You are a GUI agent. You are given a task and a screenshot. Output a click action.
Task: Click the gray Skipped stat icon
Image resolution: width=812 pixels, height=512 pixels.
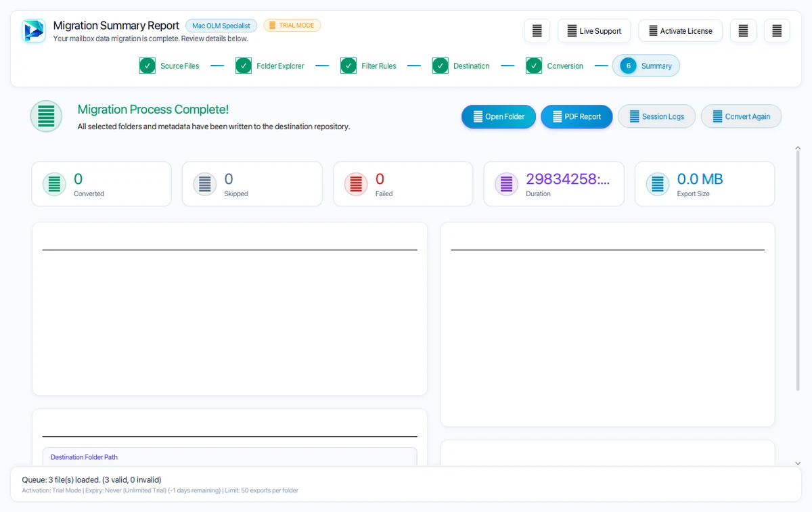click(205, 184)
